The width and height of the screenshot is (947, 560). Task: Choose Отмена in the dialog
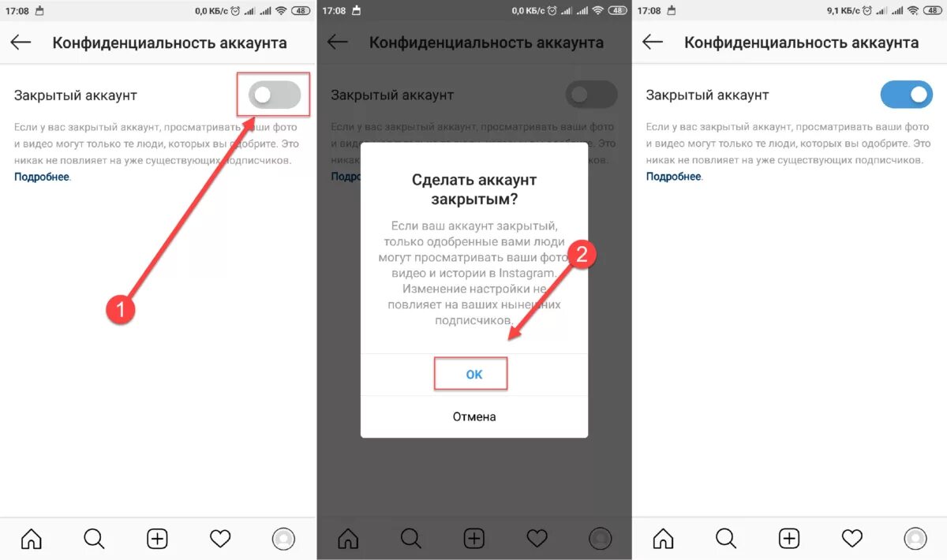(474, 416)
